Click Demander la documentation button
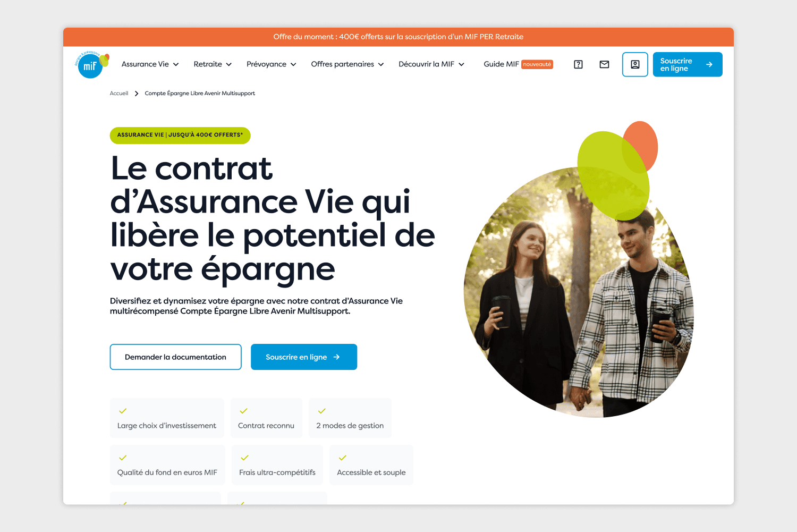Image resolution: width=797 pixels, height=532 pixels. [176, 357]
